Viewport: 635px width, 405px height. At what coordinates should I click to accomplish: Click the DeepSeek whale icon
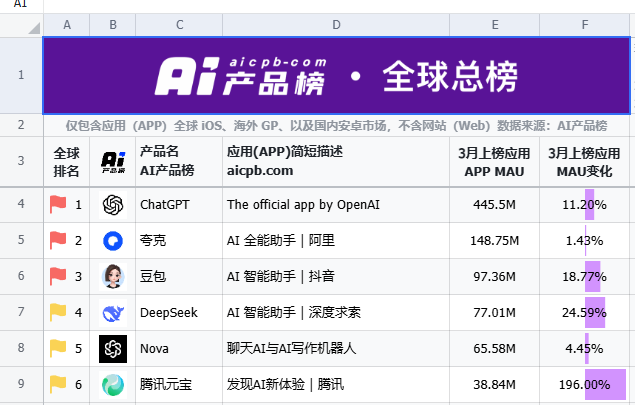113,313
